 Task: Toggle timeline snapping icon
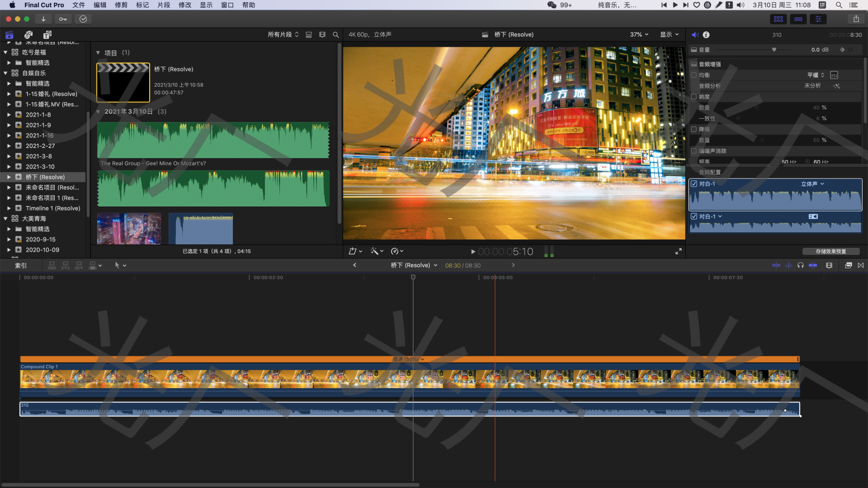tap(813, 265)
